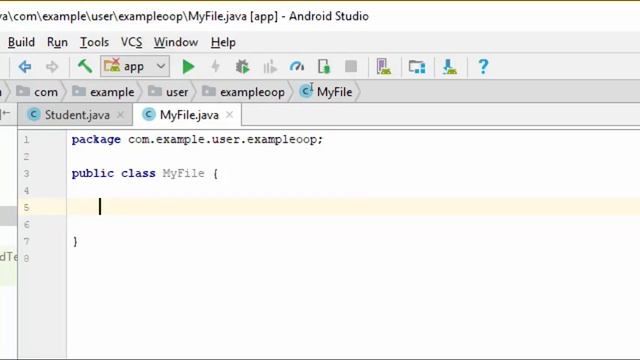Image resolution: width=640 pixels, height=360 pixels.
Task: Build the project with the hammer icon
Action: 85,66
